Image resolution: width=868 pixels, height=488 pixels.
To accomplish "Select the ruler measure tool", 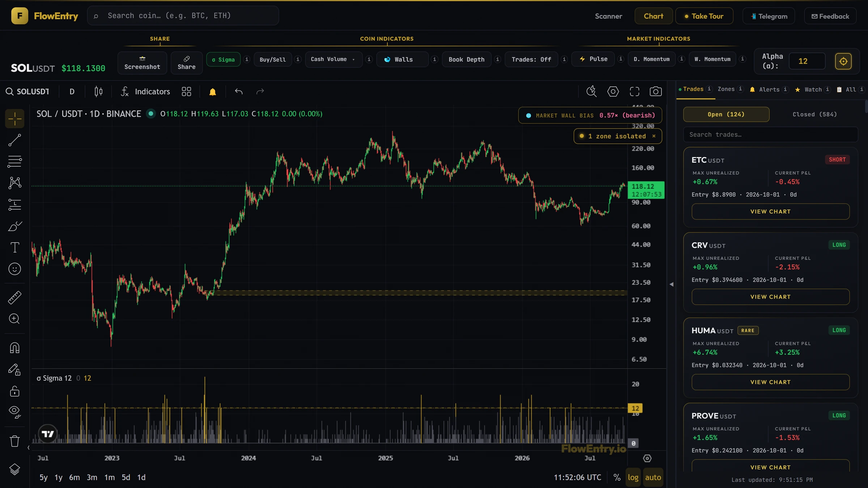I will [x=14, y=297].
